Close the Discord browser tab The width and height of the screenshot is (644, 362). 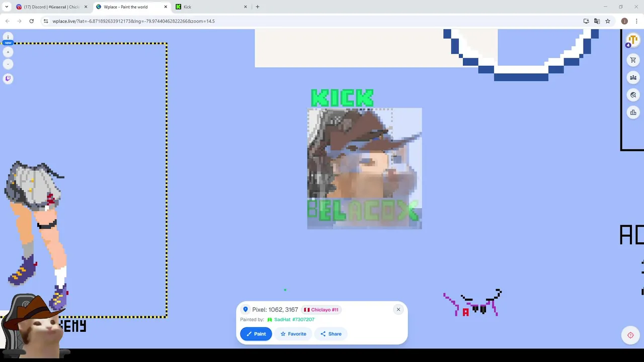click(86, 7)
